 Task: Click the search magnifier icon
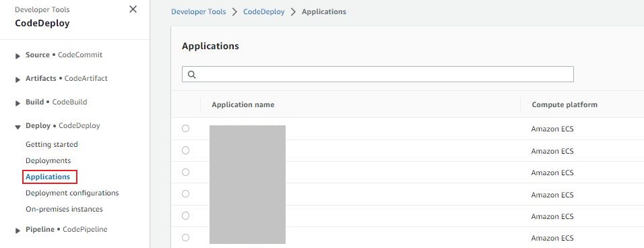(x=192, y=75)
